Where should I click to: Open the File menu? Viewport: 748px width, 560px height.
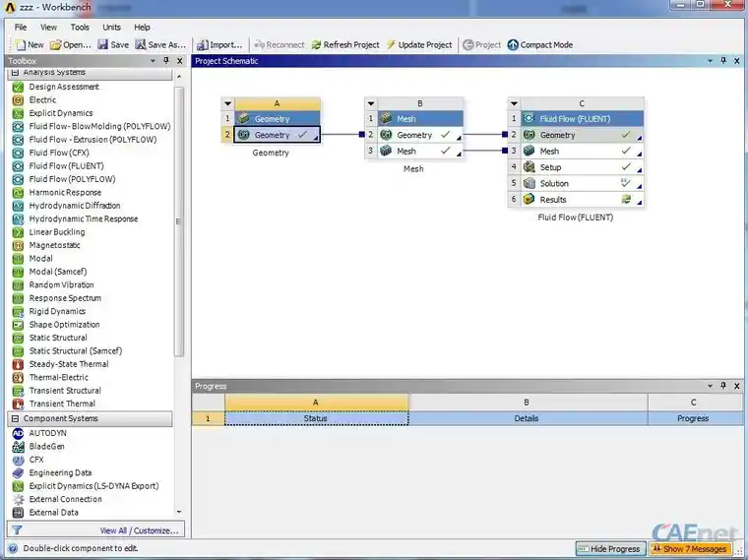[x=21, y=28]
